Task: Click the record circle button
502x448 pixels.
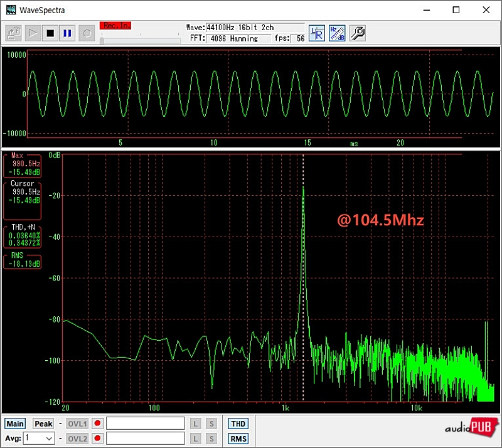Action: [87, 33]
